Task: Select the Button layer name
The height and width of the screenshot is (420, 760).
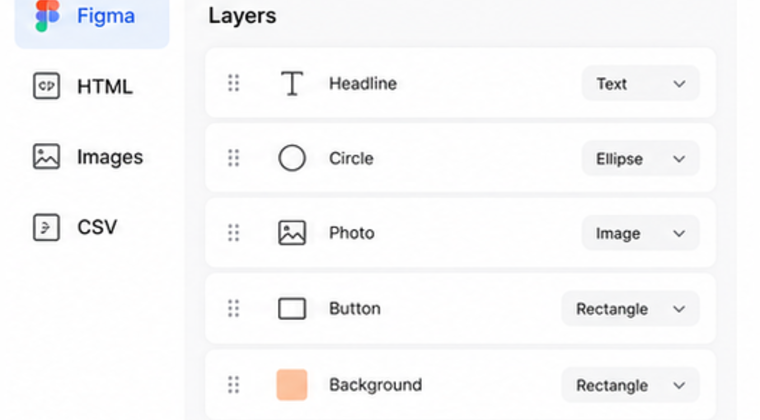Action: pyautogui.click(x=355, y=309)
